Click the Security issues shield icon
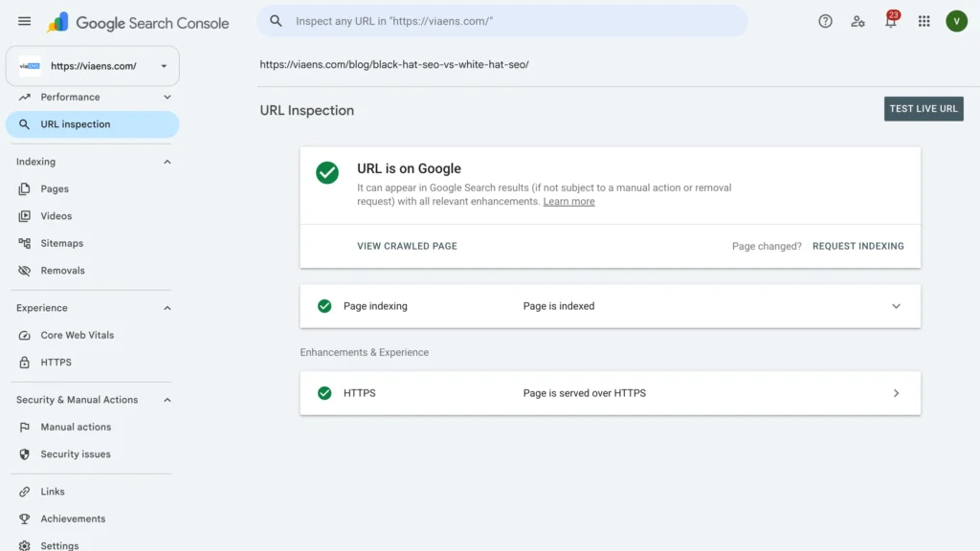Viewport: 980px width, 551px height. click(24, 454)
